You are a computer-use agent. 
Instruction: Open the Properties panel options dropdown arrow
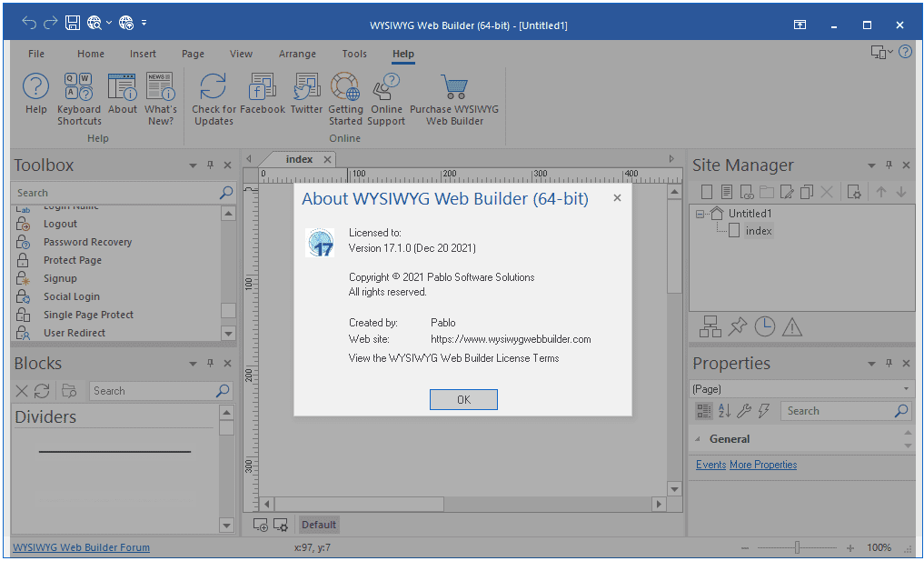click(871, 364)
